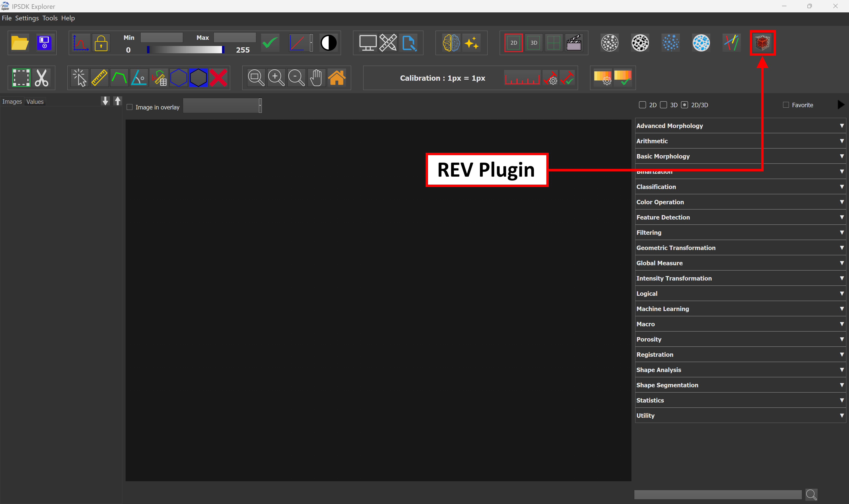Image resolution: width=849 pixels, height=504 pixels.
Task: Open an image with the folder icon
Action: coord(19,43)
